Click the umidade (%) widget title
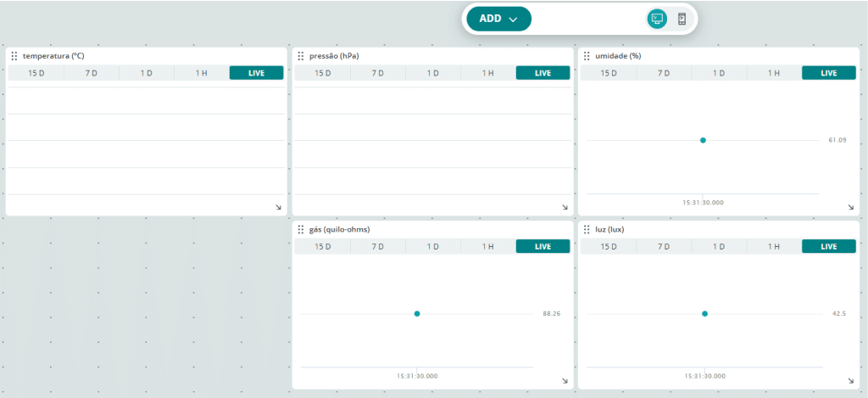Viewport: 868px width, 398px height. [x=618, y=56]
